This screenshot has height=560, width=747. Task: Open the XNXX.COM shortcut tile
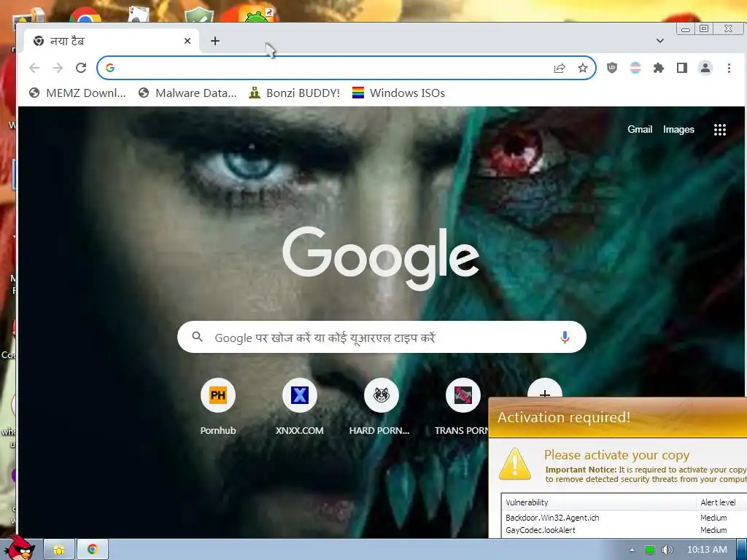coord(300,407)
